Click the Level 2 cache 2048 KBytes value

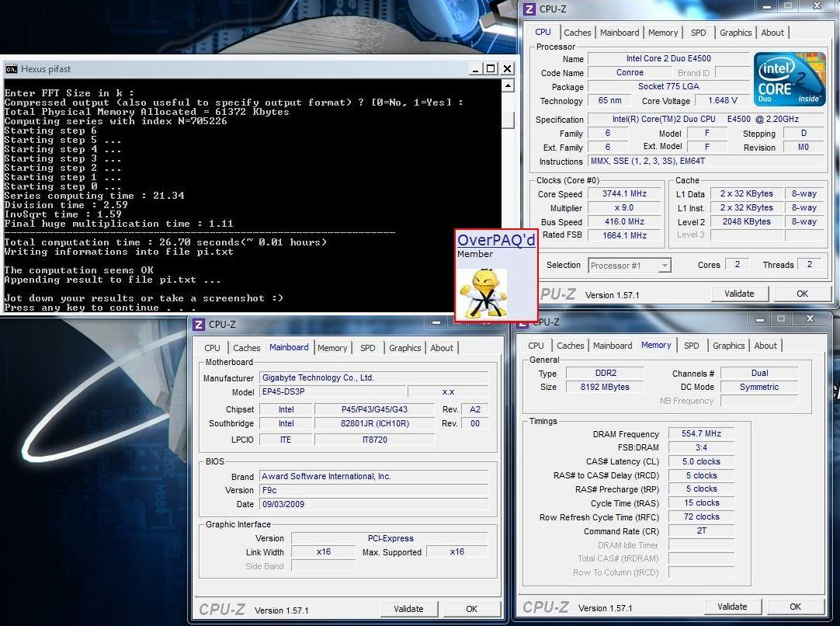tap(746, 221)
